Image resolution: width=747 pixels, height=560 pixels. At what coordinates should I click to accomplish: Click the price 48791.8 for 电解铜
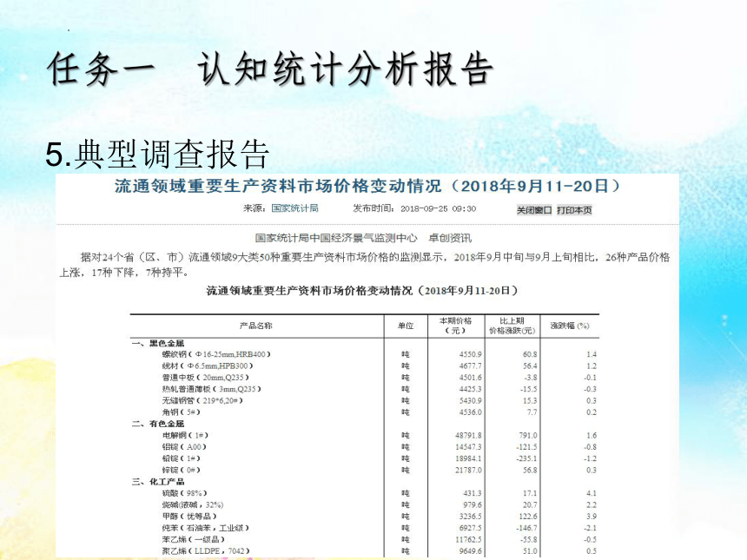(x=468, y=435)
